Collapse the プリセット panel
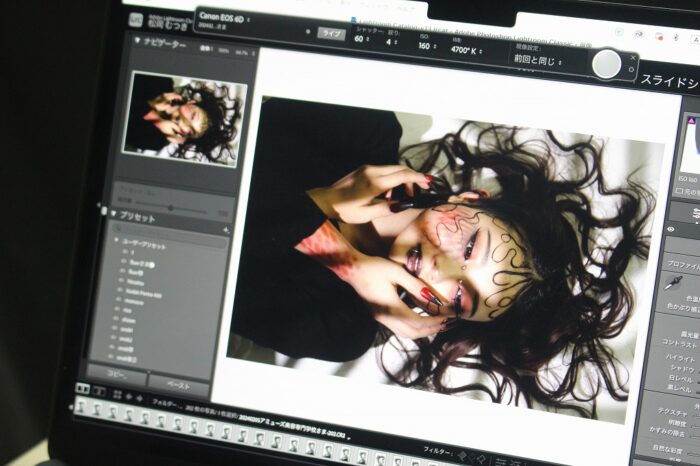The width and height of the screenshot is (700, 466). point(113,215)
